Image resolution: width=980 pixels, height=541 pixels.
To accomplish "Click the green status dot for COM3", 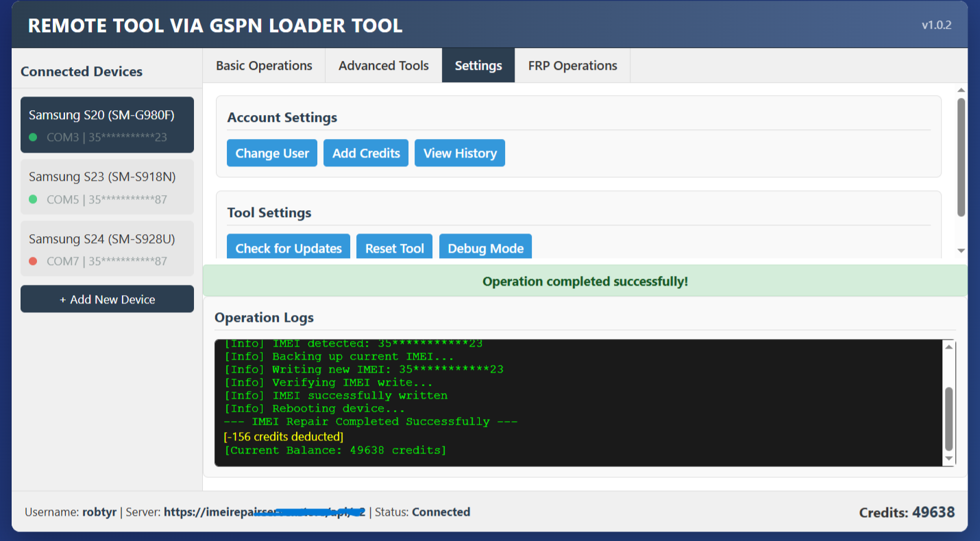I will click(x=33, y=138).
